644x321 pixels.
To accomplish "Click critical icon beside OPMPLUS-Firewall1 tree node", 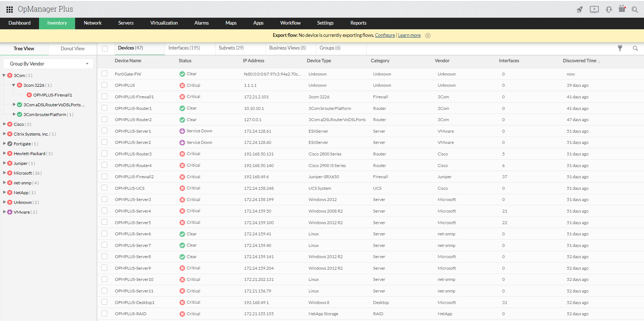I will pyautogui.click(x=29, y=95).
